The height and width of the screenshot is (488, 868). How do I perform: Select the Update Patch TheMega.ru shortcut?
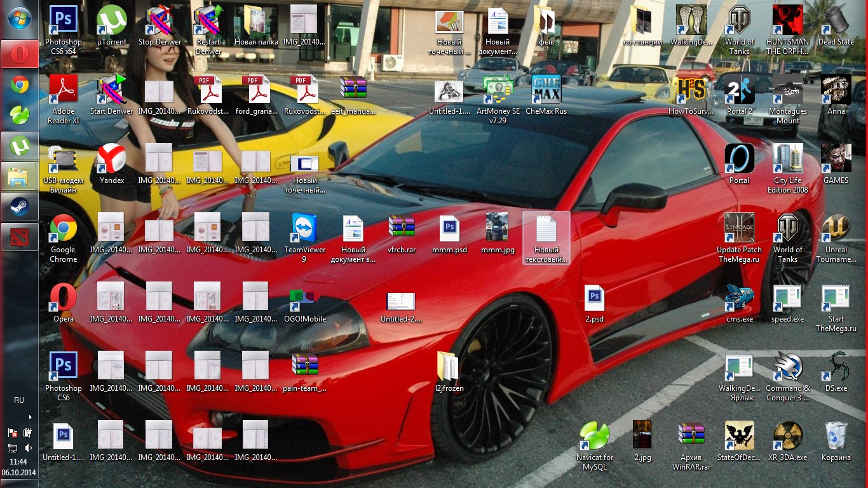click(x=739, y=237)
